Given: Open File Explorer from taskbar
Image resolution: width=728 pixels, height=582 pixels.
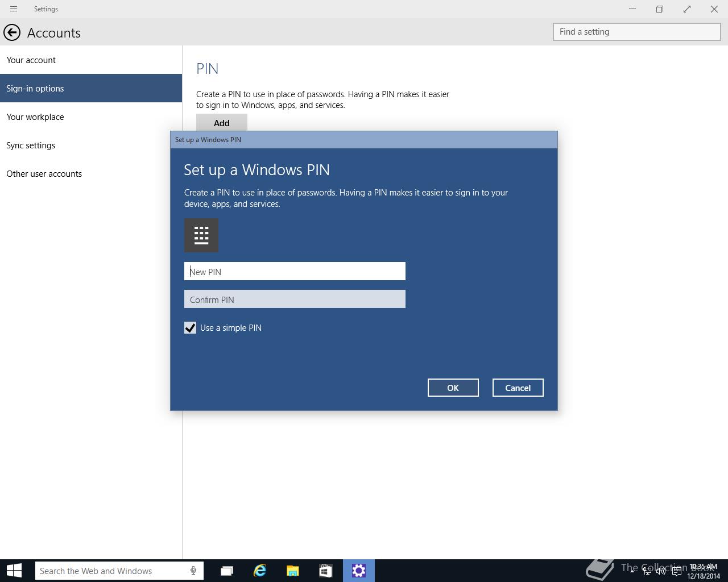Looking at the screenshot, I should click(x=292, y=571).
